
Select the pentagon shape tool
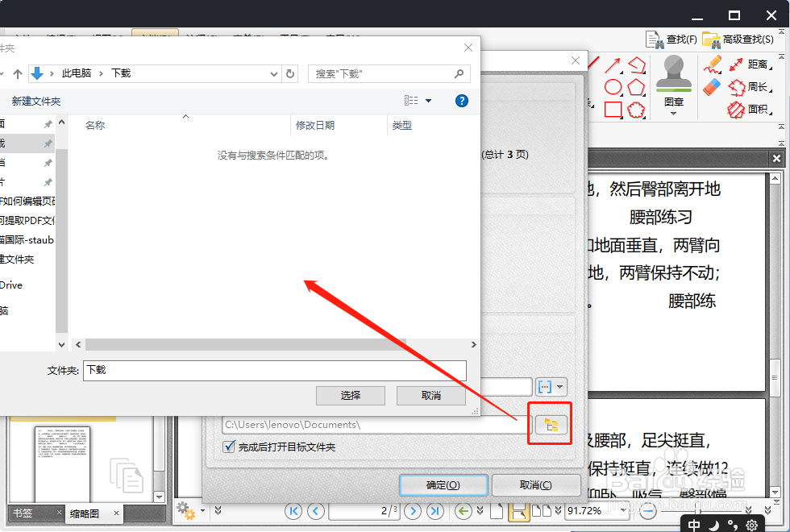pyautogui.click(x=637, y=86)
